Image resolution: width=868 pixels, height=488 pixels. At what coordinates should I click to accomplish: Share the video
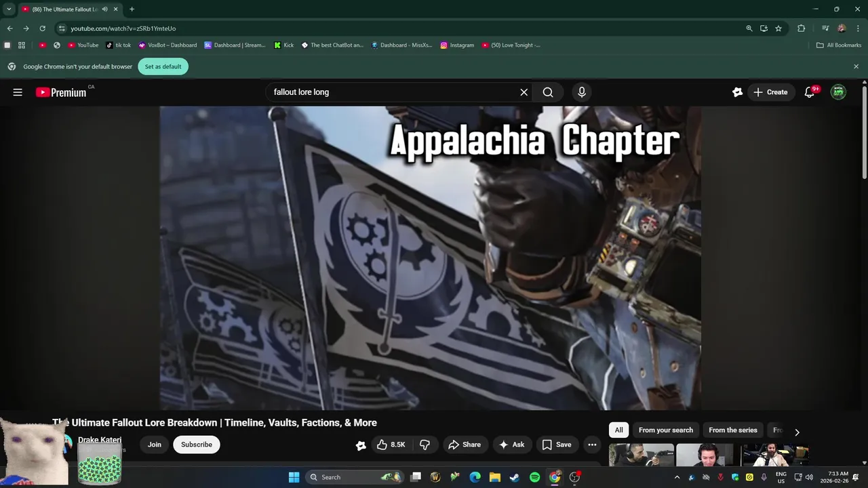tap(465, 445)
